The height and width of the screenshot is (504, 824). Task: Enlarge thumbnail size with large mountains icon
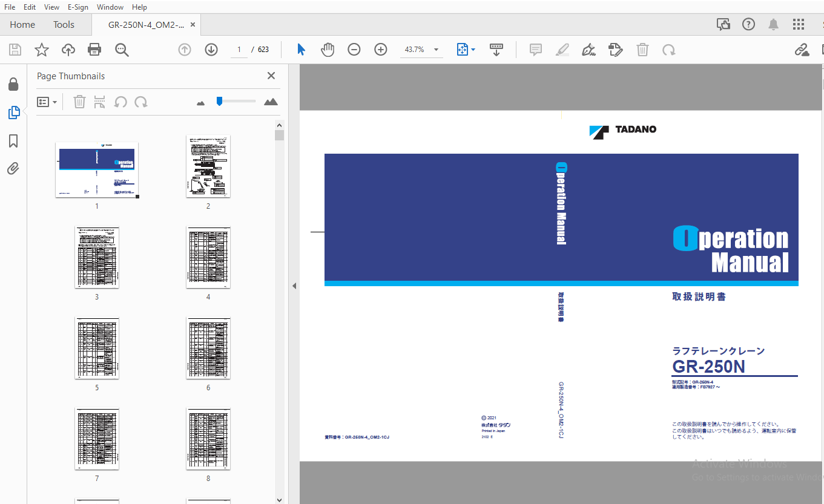click(x=271, y=102)
